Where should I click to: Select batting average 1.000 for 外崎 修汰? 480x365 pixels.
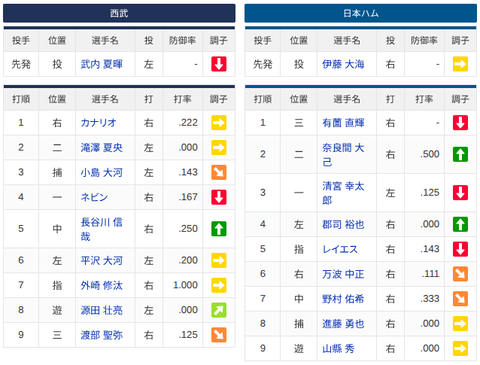185,285
